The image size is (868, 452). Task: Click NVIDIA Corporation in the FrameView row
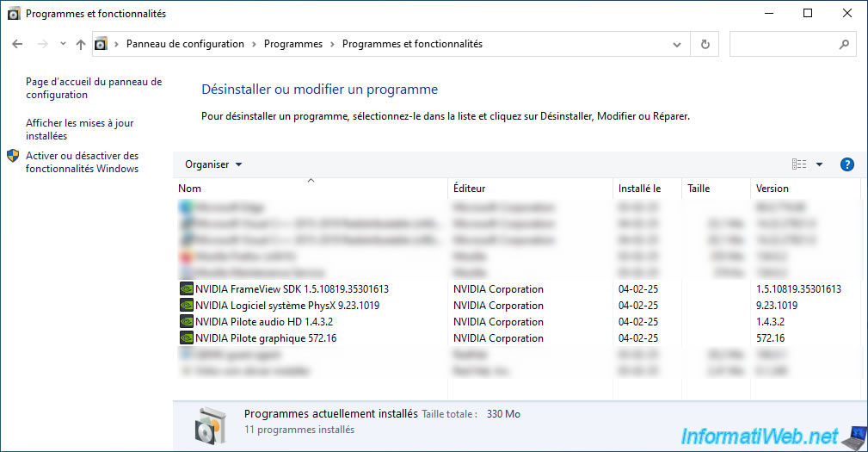pos(498,288)
